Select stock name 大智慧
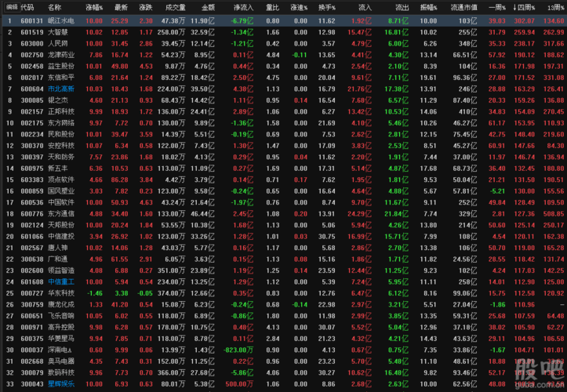Viewport: 567px width, 392px height. 58,33
